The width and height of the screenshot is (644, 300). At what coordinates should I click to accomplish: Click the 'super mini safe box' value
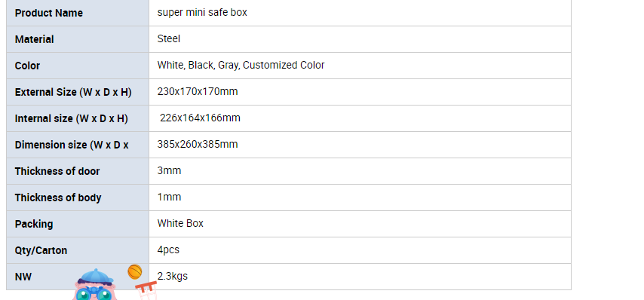202,12
